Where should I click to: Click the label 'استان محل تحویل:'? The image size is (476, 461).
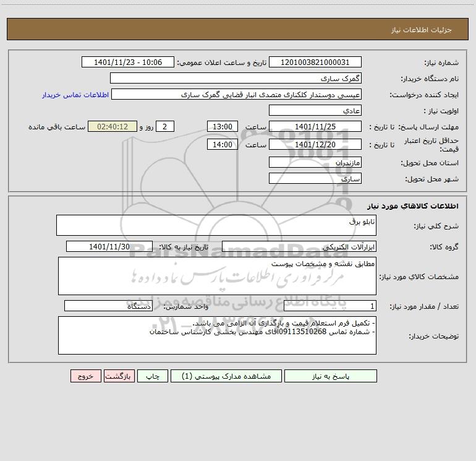click(430, 163)
